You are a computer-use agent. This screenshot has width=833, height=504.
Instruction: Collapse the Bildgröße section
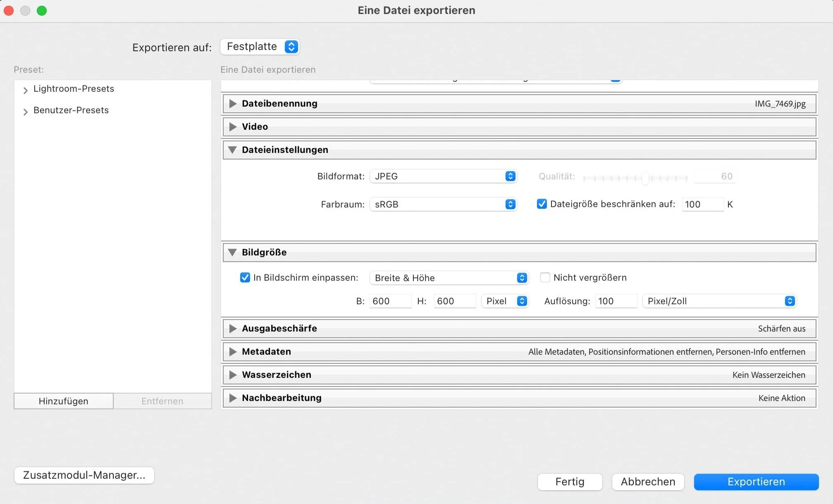coord(232,252)
